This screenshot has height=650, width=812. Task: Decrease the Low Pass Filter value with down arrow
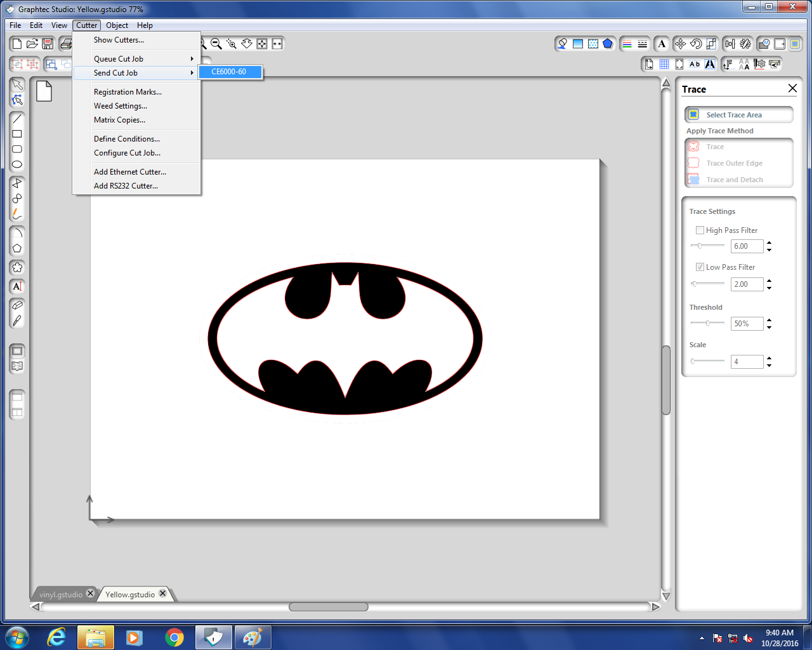(769, 288)
